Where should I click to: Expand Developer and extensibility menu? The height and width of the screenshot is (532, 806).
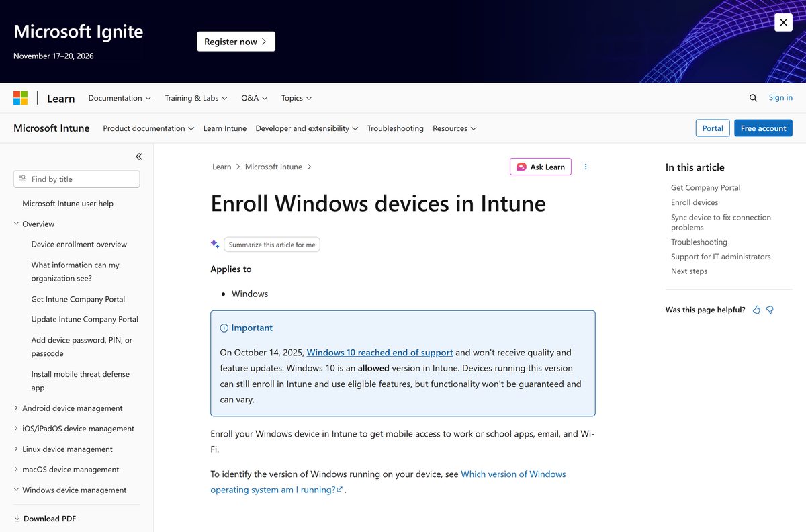click(x=307, y=128)
